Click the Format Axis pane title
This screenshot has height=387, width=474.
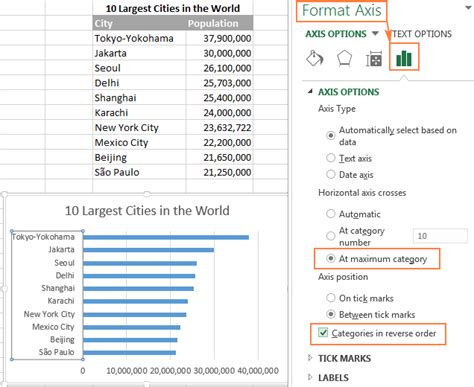click(x=342, y=10)
